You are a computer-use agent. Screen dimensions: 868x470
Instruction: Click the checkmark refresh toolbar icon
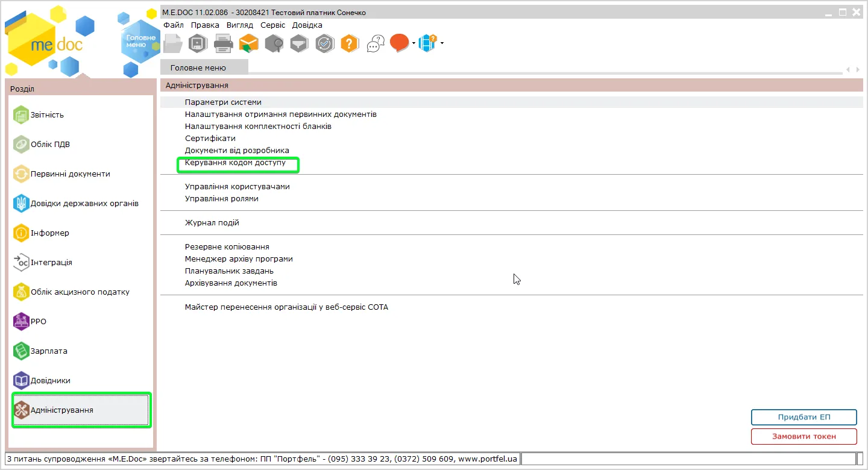pos(325,44)
